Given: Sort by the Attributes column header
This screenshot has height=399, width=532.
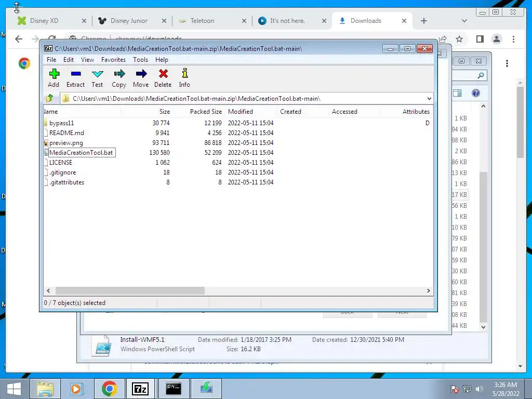Looking at the screenshot, I should click(406, 112).
